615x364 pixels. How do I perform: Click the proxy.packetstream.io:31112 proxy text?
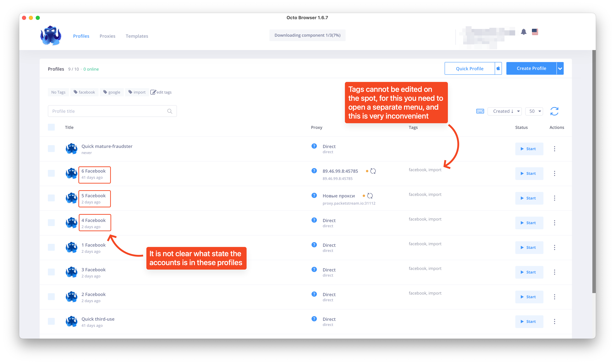tap(349, 203)
